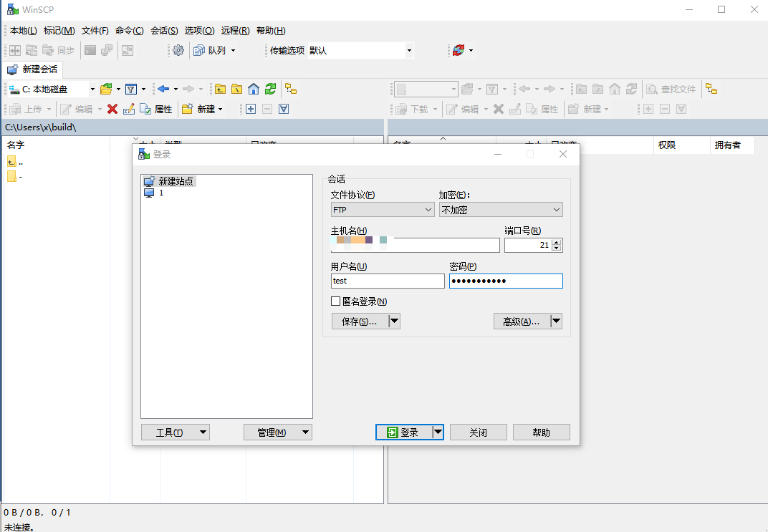
Task: Click the local rename pencil icon
Action: (x=129, y=109)
